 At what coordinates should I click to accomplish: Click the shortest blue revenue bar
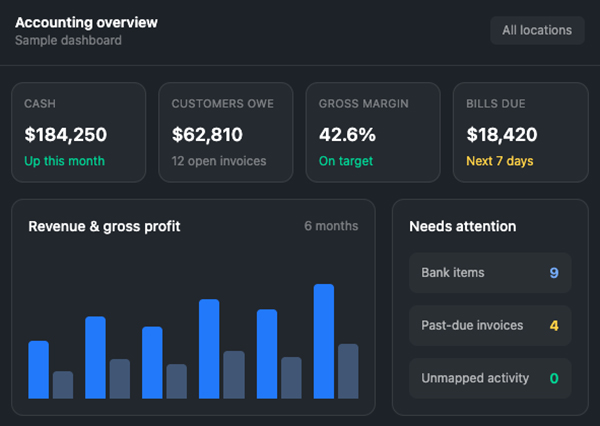pyautogui.click(x=38, y=370)
